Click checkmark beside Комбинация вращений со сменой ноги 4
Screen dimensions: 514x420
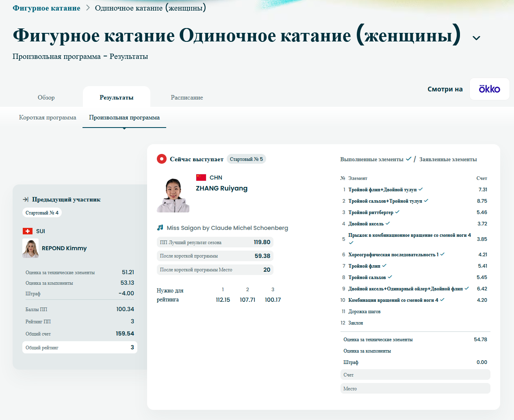(442, 300)
